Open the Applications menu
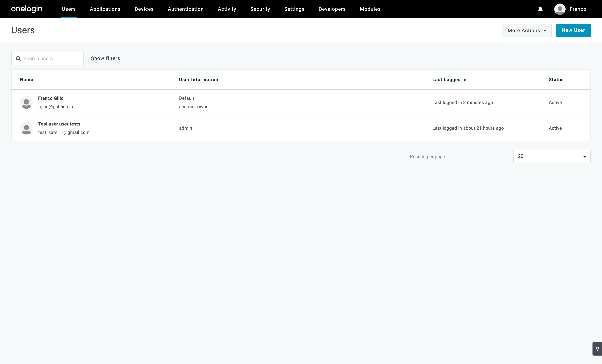The width and height of the screenshot is (602, 364). [x=105, y=9]
